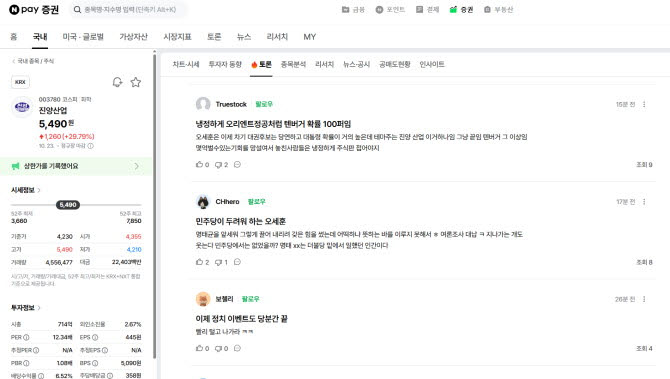Click the info icon beside 10.23. date

click(x=91, y=146)
